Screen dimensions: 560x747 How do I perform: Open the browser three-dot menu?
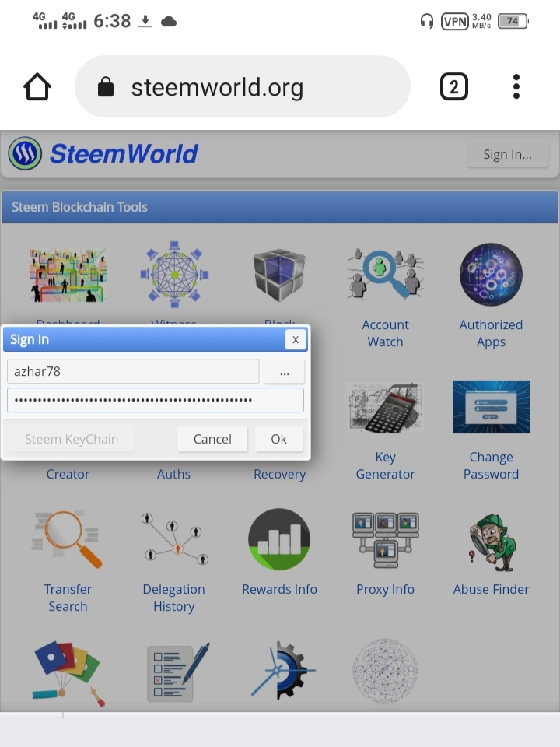516,86
